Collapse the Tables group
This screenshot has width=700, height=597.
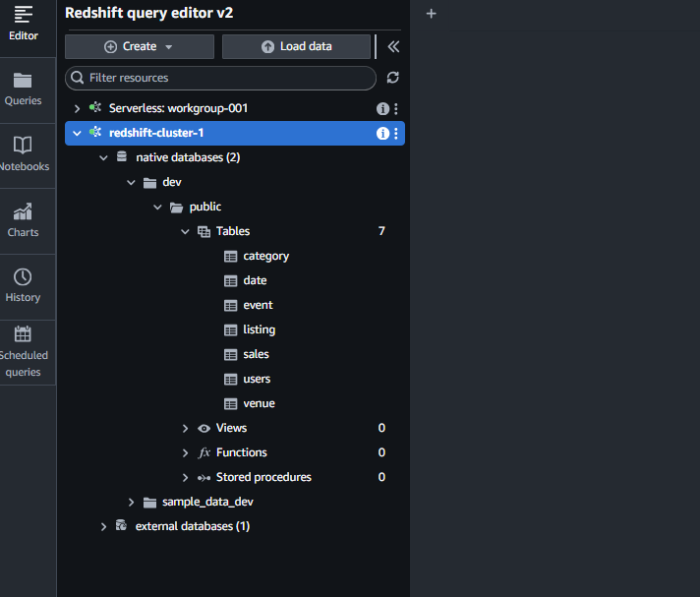185,231
